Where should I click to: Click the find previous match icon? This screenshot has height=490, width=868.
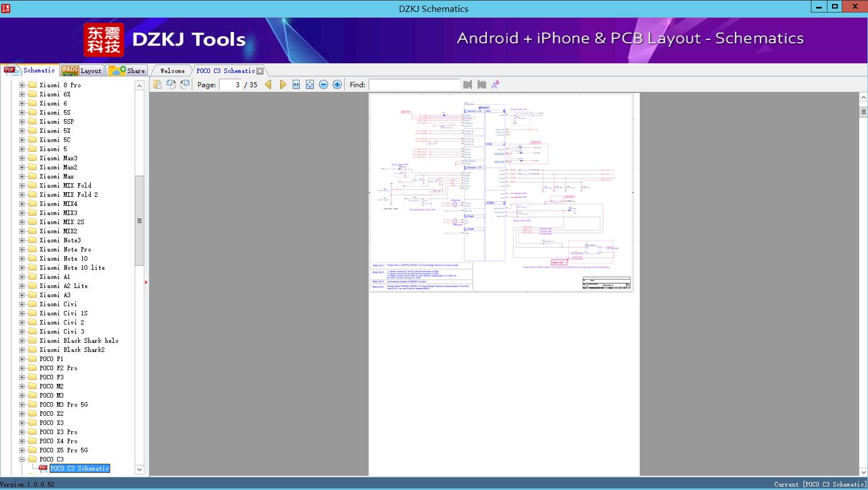[468, 84]
